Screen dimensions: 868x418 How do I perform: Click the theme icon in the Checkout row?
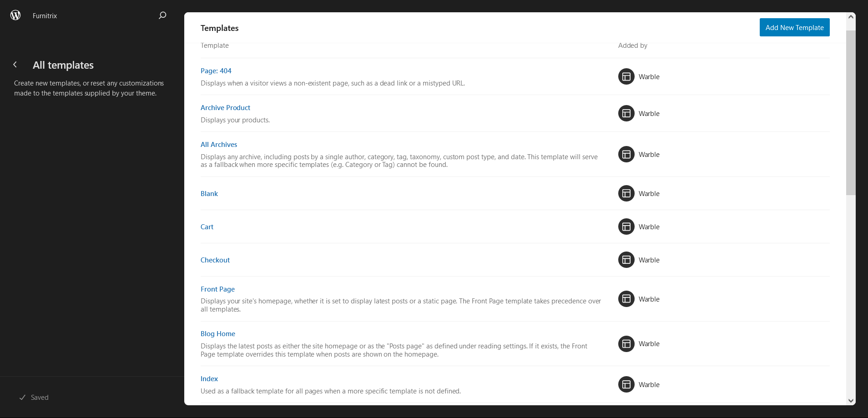point(626,260)
